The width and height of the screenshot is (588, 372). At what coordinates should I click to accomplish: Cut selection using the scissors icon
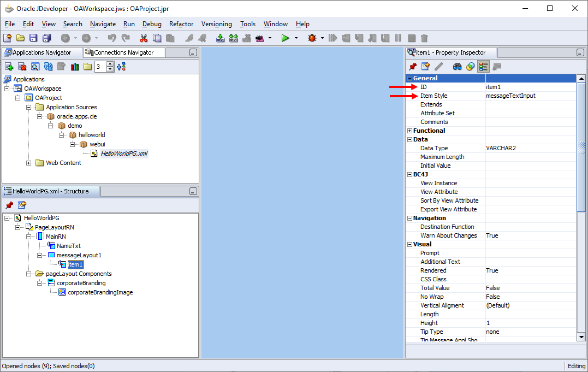(144, 38)
